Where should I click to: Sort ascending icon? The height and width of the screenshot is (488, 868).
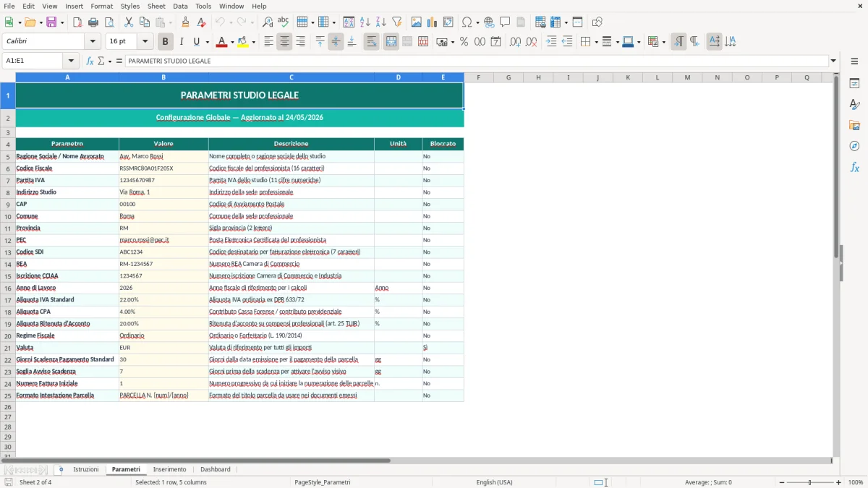coord(365,22)
